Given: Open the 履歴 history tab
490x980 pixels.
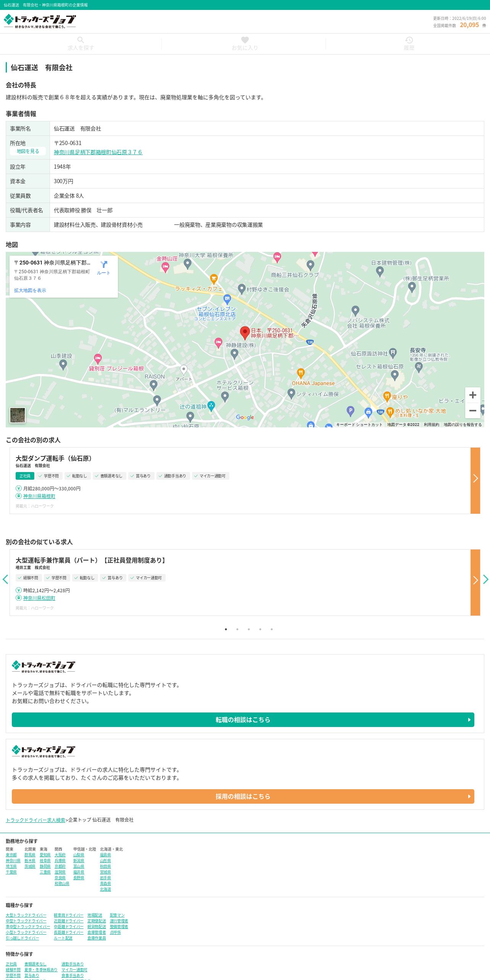Looking at the screenshot, I should (x=409, y=44).
